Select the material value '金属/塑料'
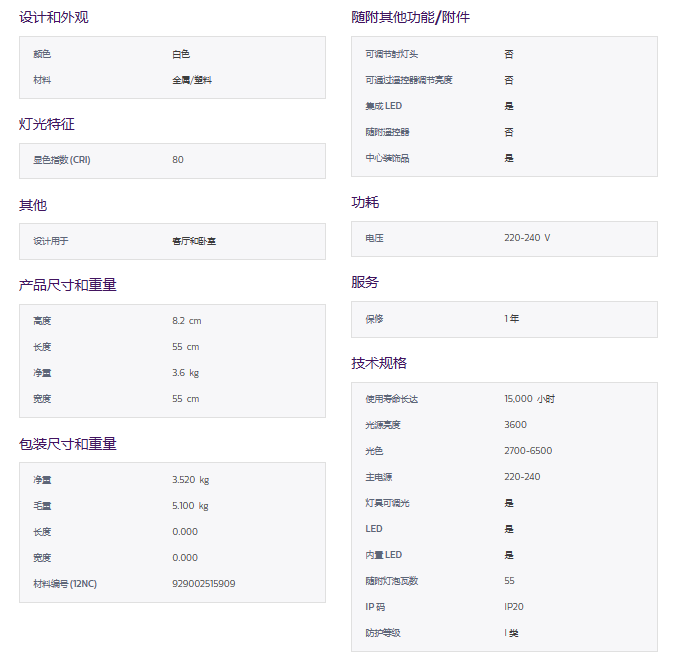 point(192,80)
